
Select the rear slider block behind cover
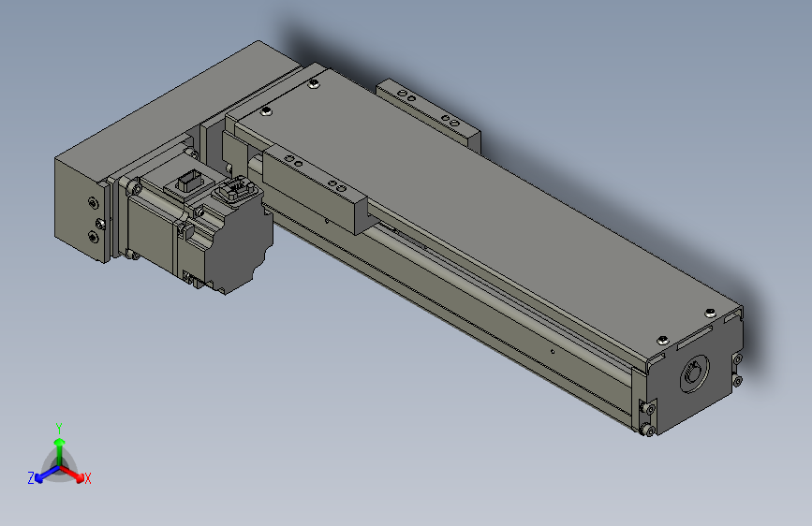429,115
